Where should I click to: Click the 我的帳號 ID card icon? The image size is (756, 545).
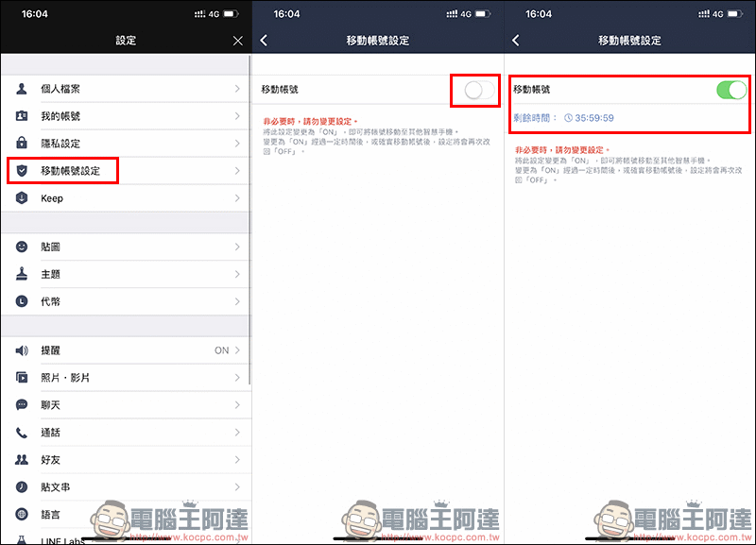coord(21,116)
